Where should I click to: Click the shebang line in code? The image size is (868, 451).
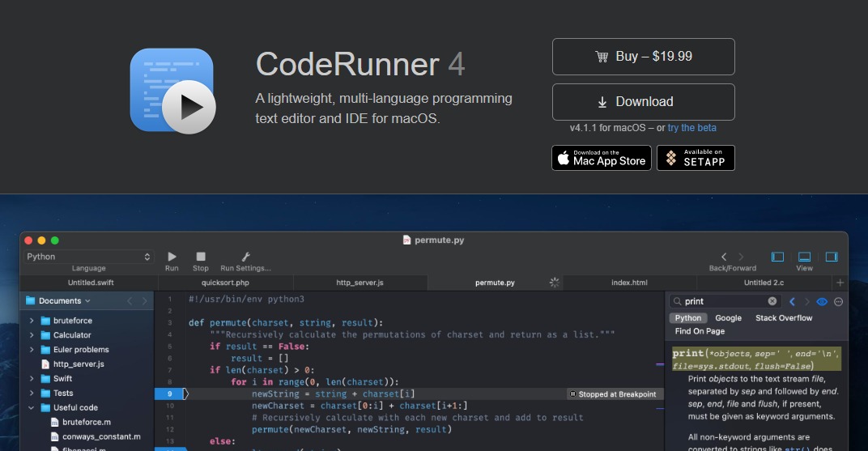(246, 299)
